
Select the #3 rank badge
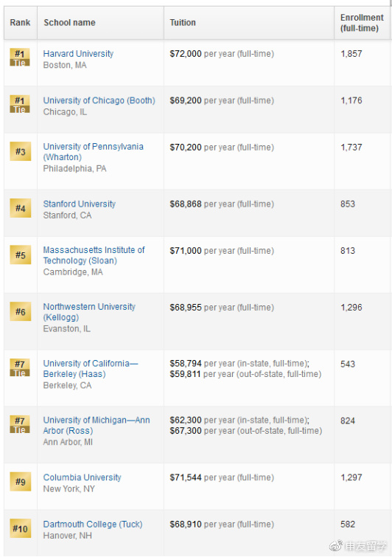click(20, 151)
